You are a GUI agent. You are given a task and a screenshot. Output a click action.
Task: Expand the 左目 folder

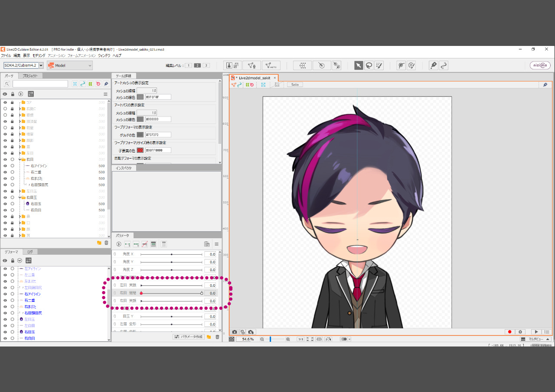coord(20,153)
